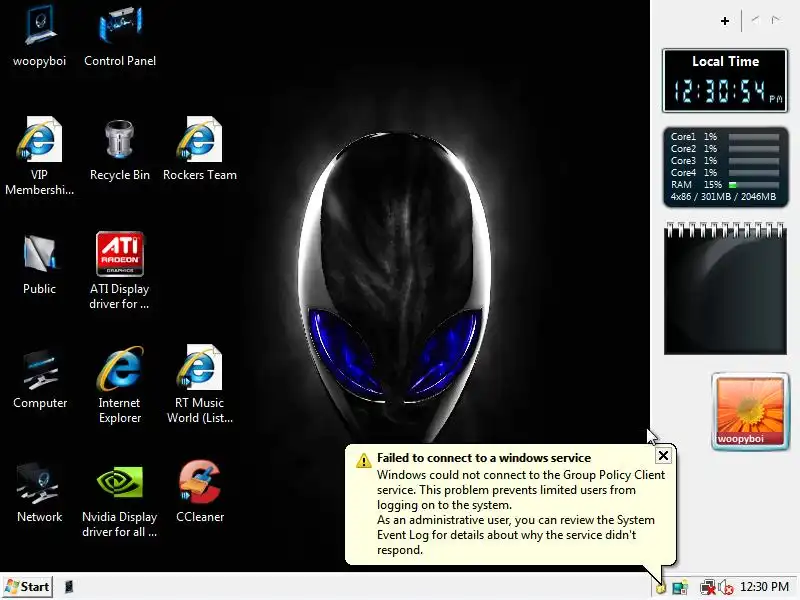This screenshot has width=800, height=600.
Task: Click the muted volume tray icon
Action: [x=726, y=588]
